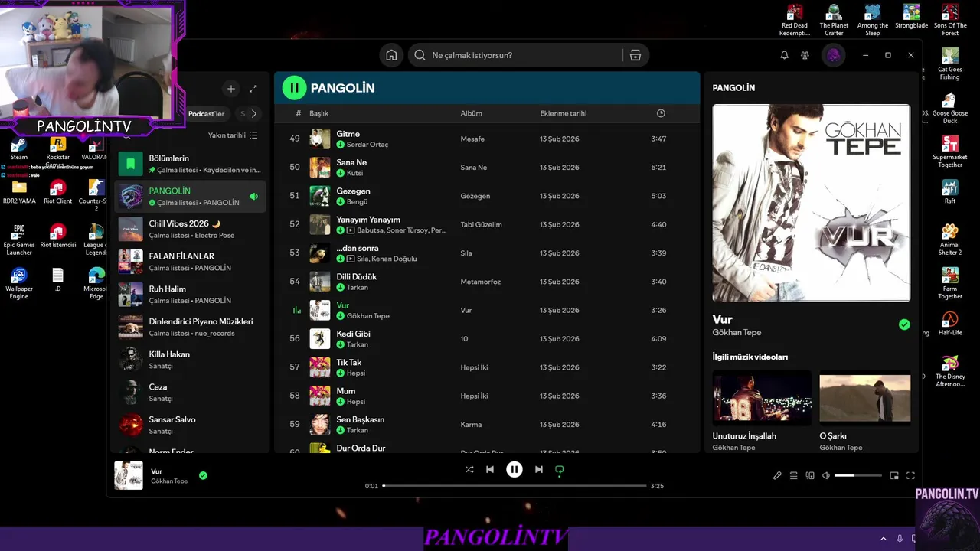Open the Chill Vibes 2026 playlist
The height and width of the screenshot is (551, 980).
190,229
